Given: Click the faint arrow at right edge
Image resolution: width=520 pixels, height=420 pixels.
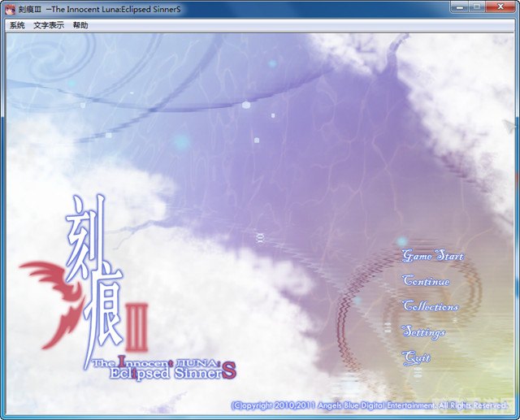Looking at the screenshot, I should pos(510,126).
